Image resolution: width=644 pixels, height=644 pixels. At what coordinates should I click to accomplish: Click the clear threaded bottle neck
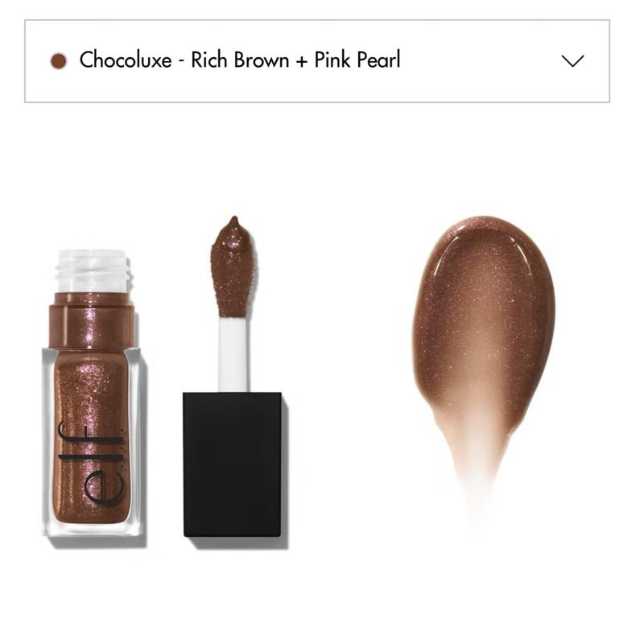(93, 271)
